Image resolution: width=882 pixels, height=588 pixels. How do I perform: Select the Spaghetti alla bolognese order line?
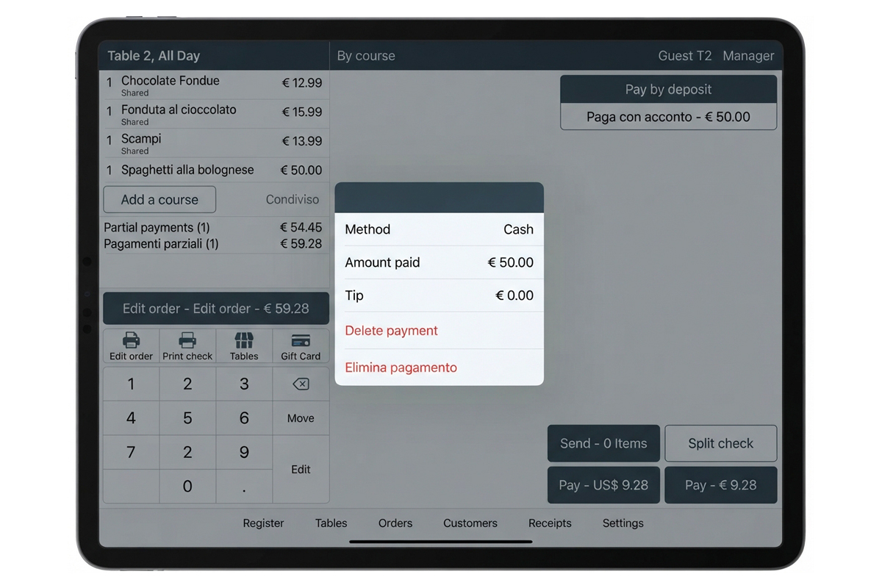point(214,170)
